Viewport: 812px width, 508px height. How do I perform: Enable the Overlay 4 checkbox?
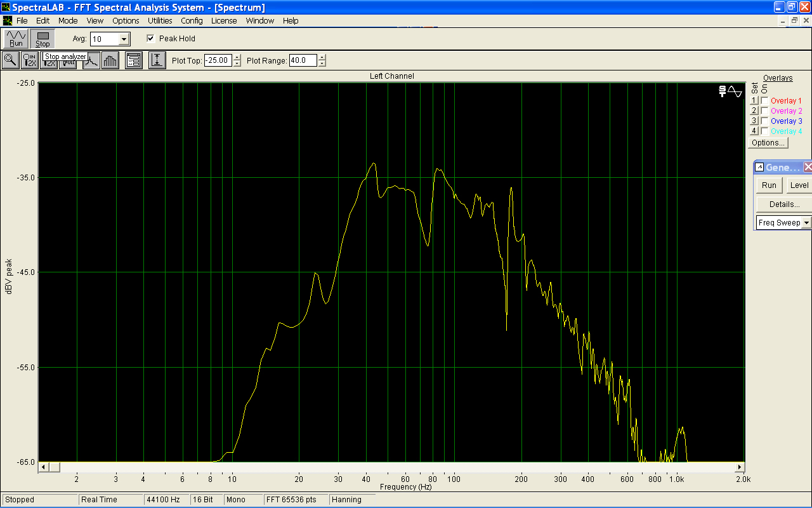coord(764,131)
